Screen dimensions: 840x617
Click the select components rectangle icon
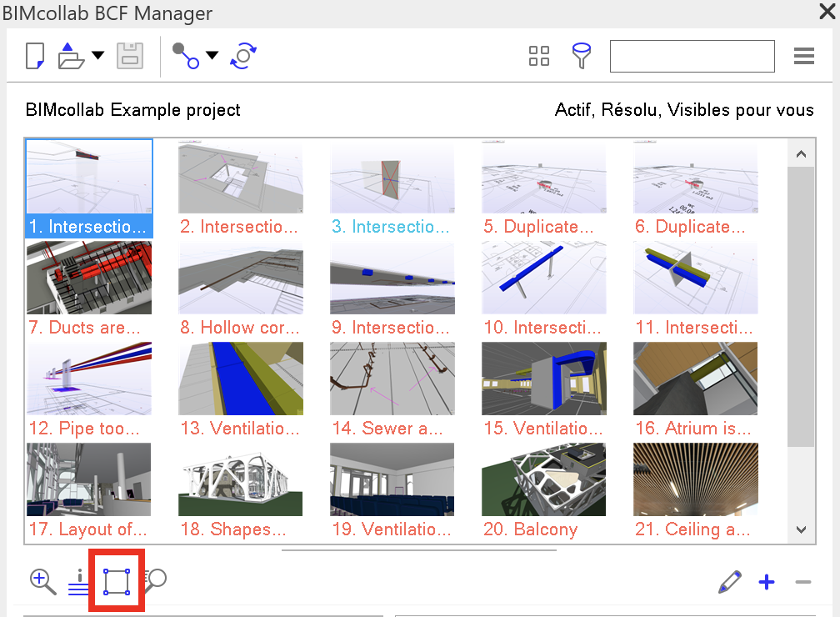click(117, 582)
